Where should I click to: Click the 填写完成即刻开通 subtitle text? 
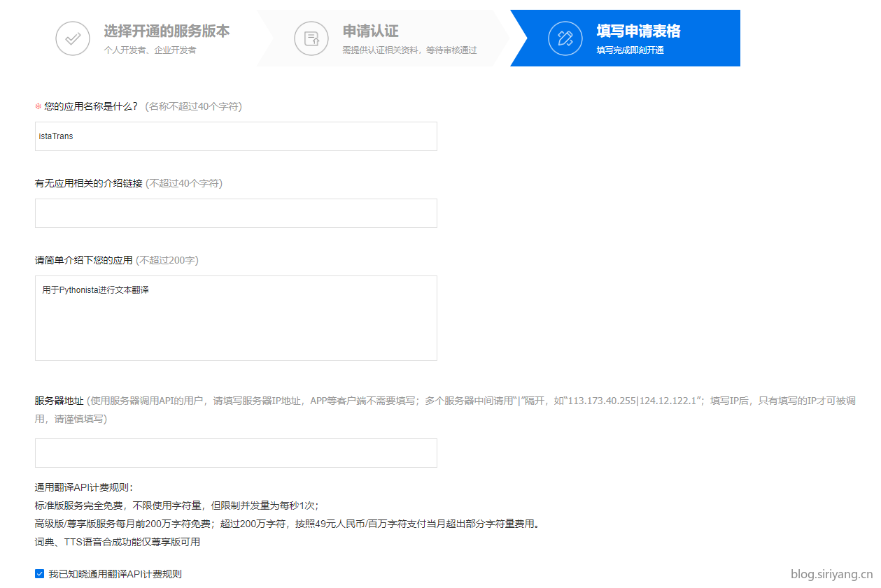click(630, 50)
